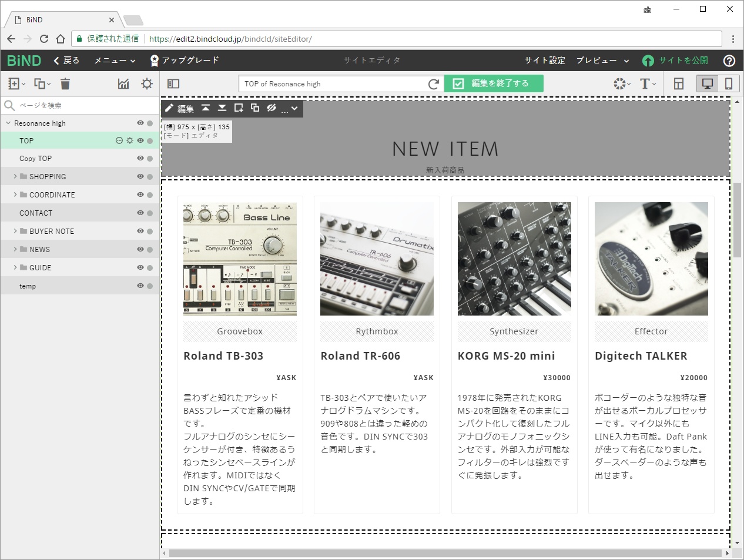Expand the SHOPPING folder
This screenshot has width=744, height=560.
pyautogui.click(x=14, y=176)
